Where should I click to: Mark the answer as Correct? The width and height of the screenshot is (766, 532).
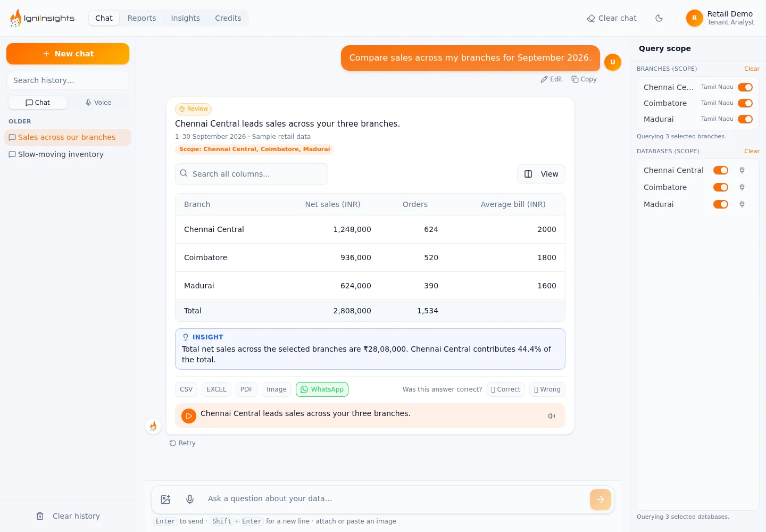[x=505, y=389]
